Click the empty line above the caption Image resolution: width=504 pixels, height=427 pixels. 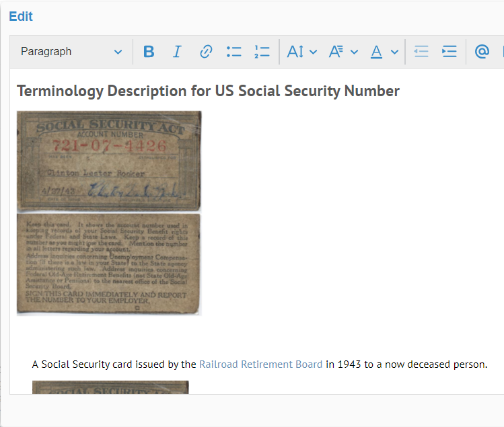pos(202,336)
